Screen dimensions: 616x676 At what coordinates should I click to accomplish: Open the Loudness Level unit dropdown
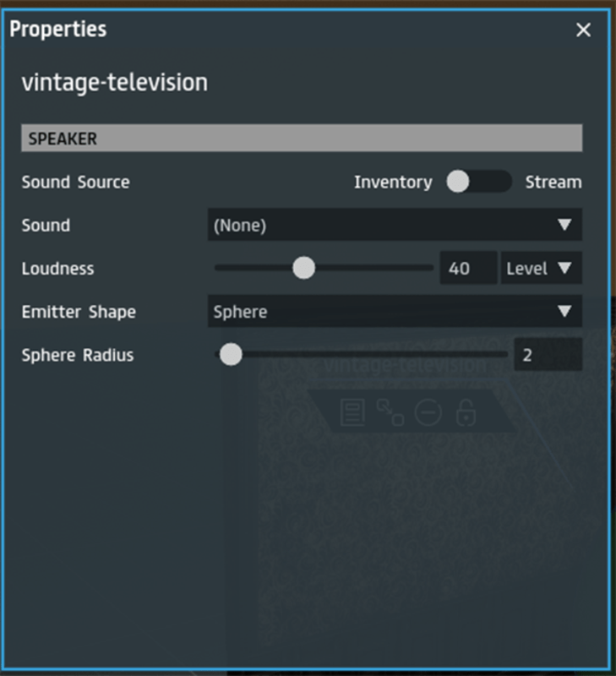pyautogui.click(x=541, y=269)
